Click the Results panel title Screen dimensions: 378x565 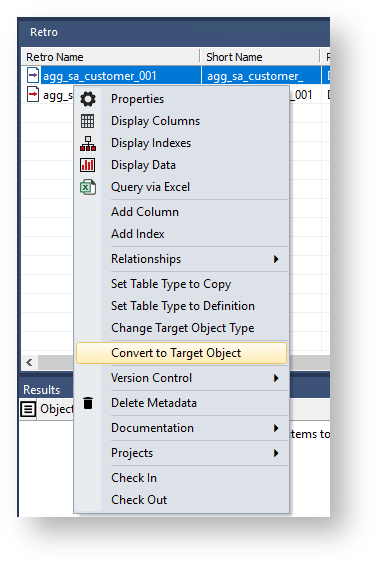tap(41, 390)
